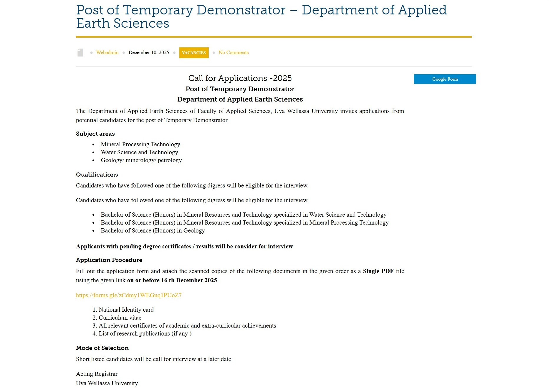Click Bachelor of Science (Honors) in Geology
The width and height of the screenshot is (556, 392).
[x=153, y=230]
